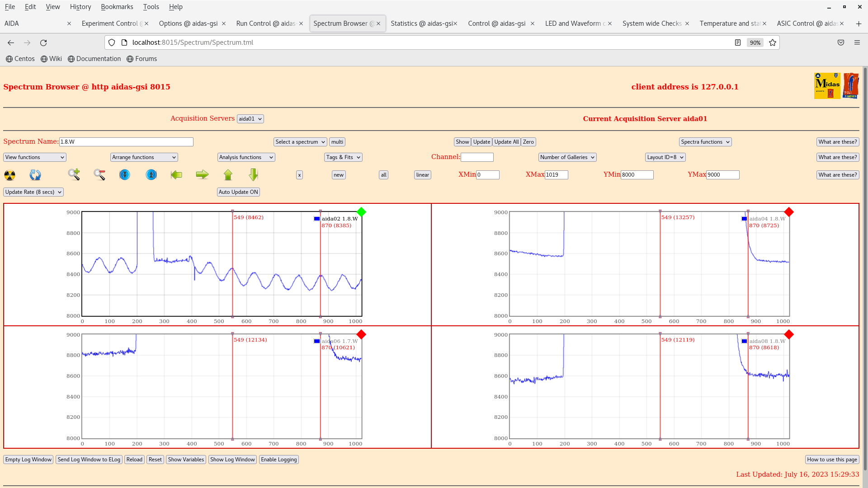Image resolution: width=868 pixels, height=488 pixels.
Task: Expand the Update Rate (8 secs) dropdown
Action: click(x=33, y=192)
